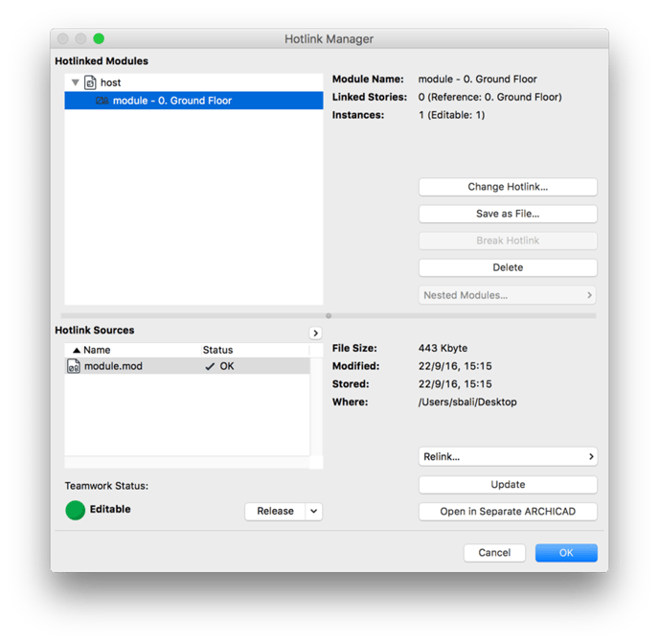The width and height of the screenshot is (659, 644).
Task: Open module in Separate ARCHICAD
Action: coord(508,512)
